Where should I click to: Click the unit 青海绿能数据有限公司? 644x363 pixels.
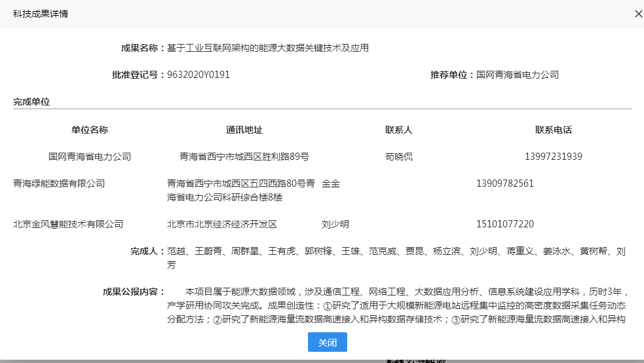click(59, 183)
